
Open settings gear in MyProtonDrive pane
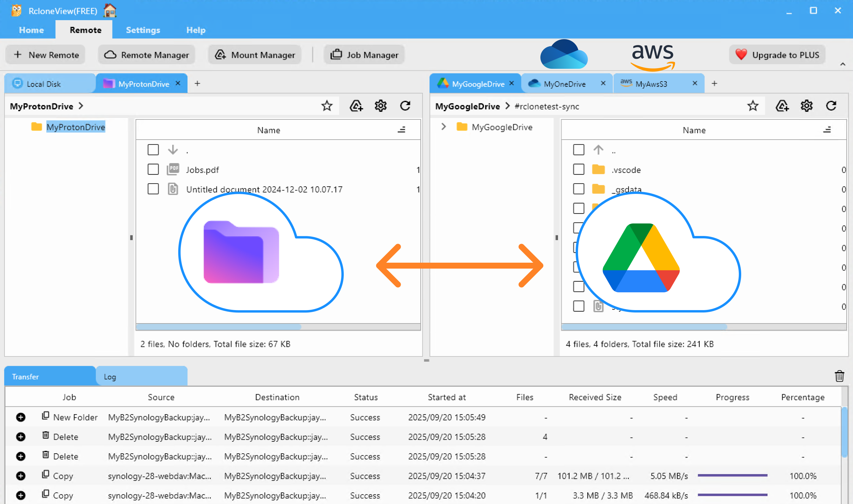381,106
